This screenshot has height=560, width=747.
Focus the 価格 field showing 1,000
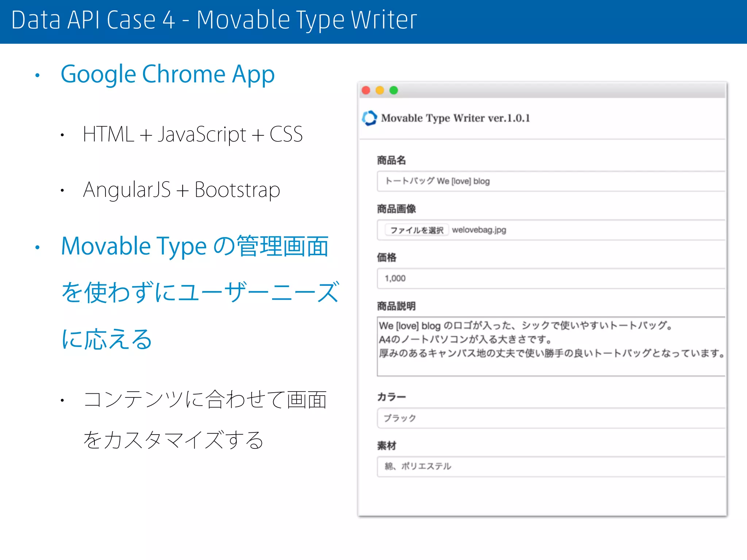[x=551, y=279]
